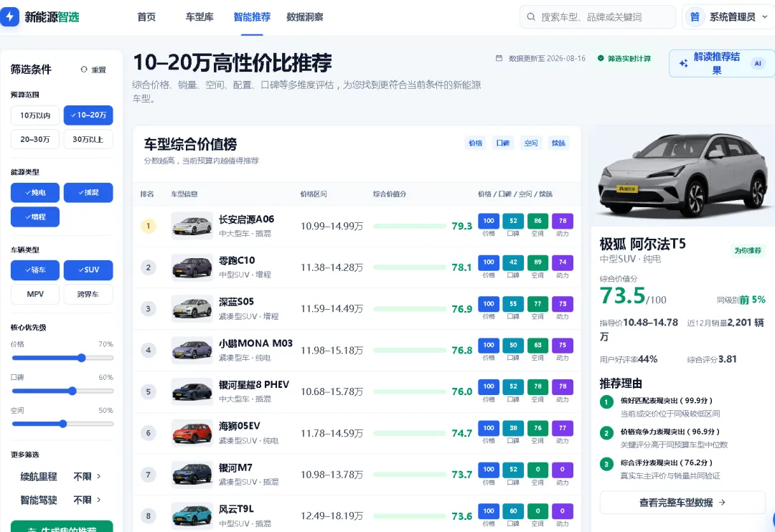Sort ranking by 口碑 tag
This screenshot has width=775, height=532.
coord(503,143)
